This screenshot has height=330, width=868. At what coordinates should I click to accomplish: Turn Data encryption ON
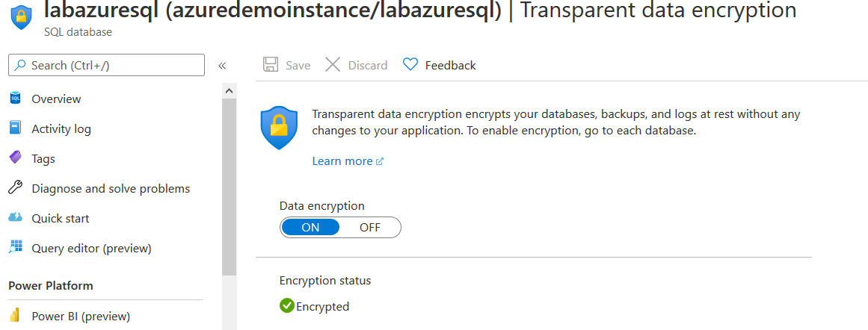point(310,228)
